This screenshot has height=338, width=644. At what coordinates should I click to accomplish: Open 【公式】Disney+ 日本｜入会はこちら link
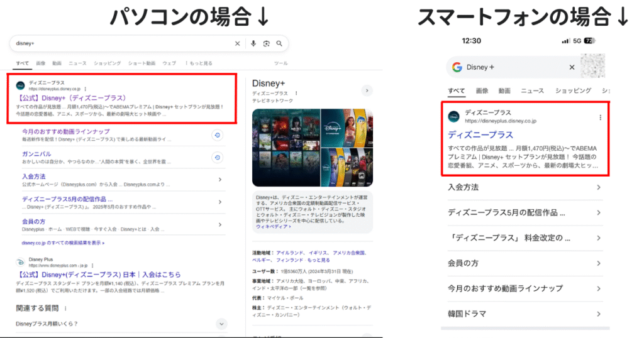tap(99, 275)
